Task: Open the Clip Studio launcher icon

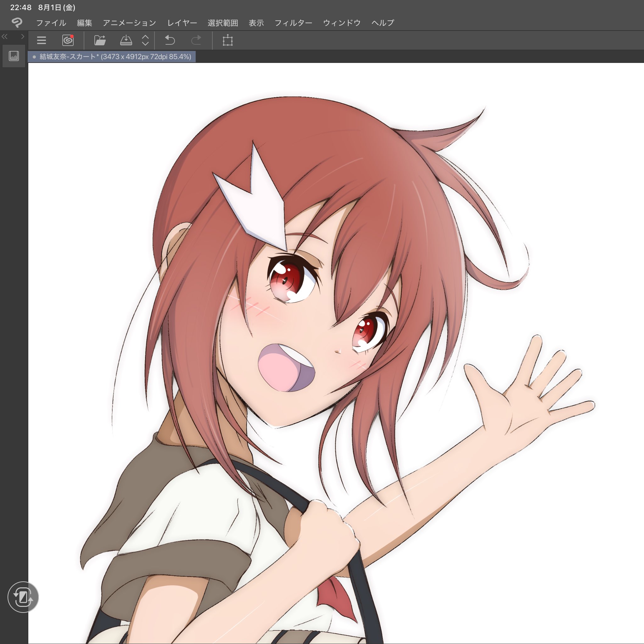Action: click(68, 40)
